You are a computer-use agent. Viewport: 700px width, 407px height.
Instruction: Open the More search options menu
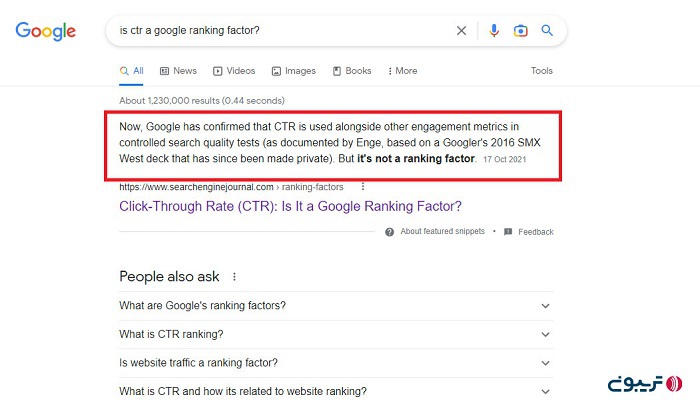[x=402, y=71]
